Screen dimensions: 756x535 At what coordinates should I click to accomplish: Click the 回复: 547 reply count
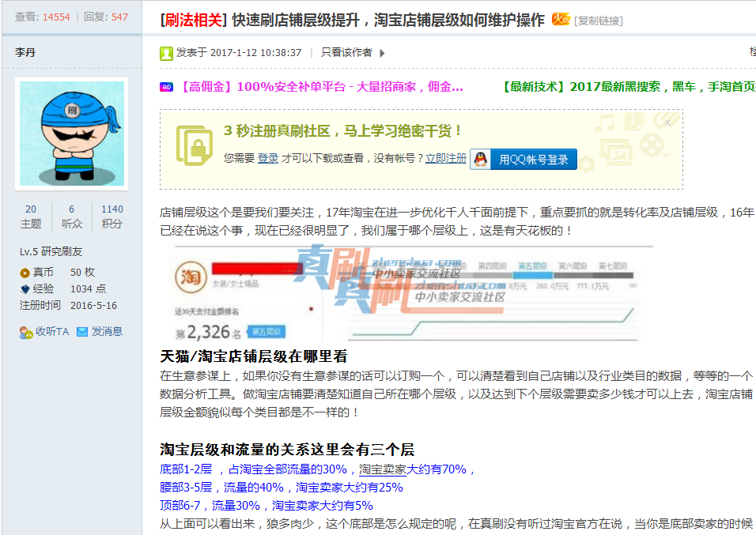point(106,17)
